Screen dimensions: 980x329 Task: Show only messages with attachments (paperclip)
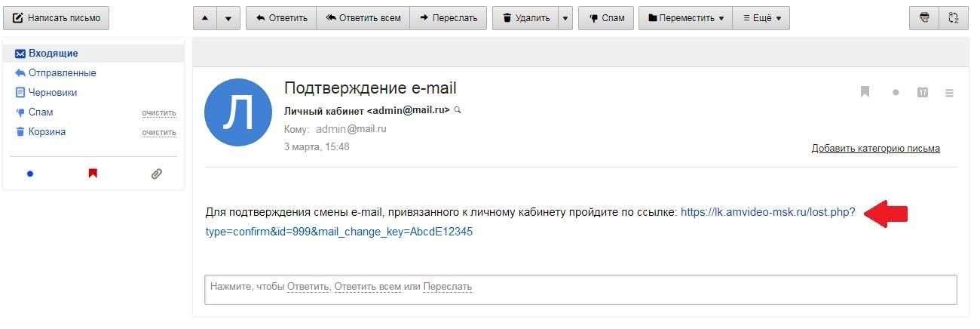tap(156, 174)
